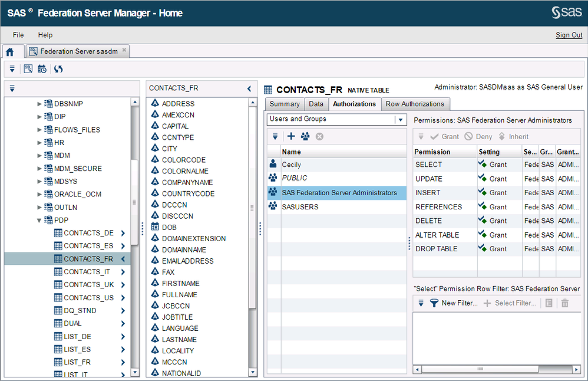This screenshot has width=588, height=381.
Task: Switch to the Row Authorizations tab
Action: pyautogui.click(x=415, y=104)
